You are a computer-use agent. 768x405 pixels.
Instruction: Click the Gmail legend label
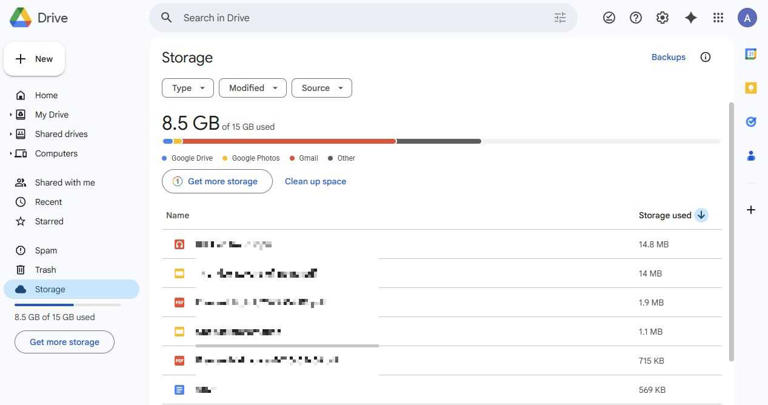(x=309, y=158)
